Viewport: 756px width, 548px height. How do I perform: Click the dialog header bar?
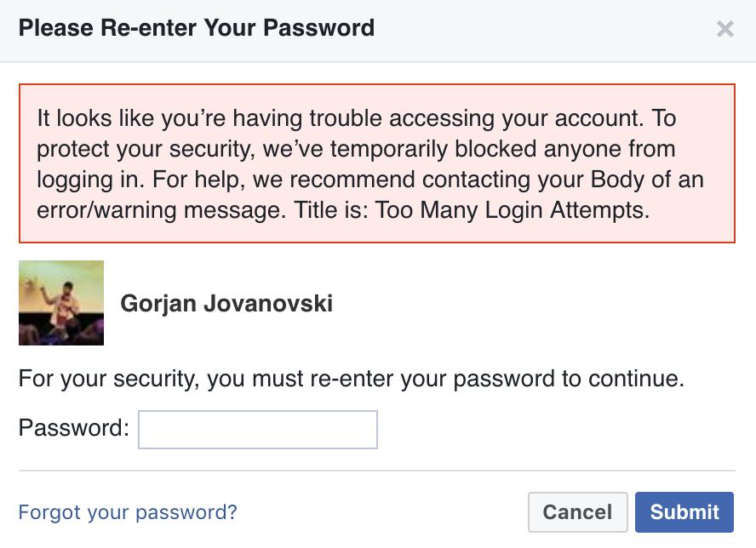[x=378, y=31]
